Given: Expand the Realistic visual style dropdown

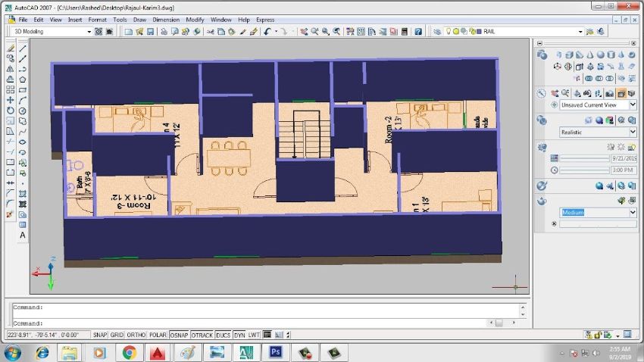Looking at the screenshot, I should (598, 133).
